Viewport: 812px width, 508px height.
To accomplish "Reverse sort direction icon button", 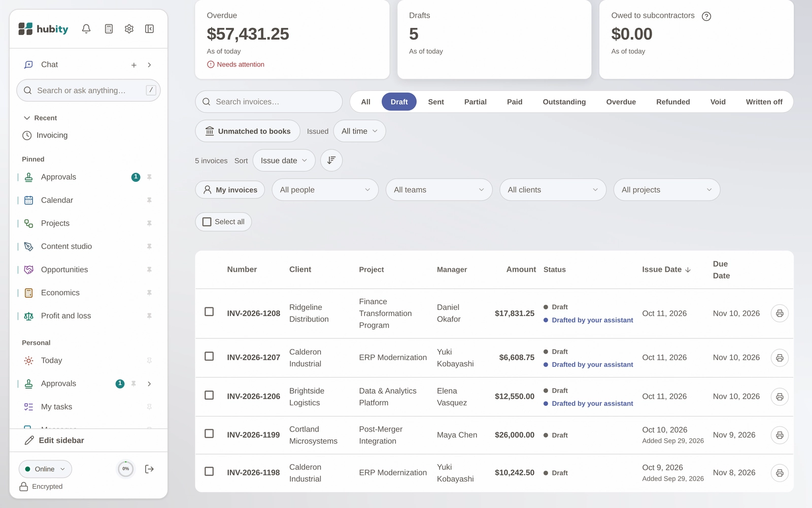I will point(331,161).
